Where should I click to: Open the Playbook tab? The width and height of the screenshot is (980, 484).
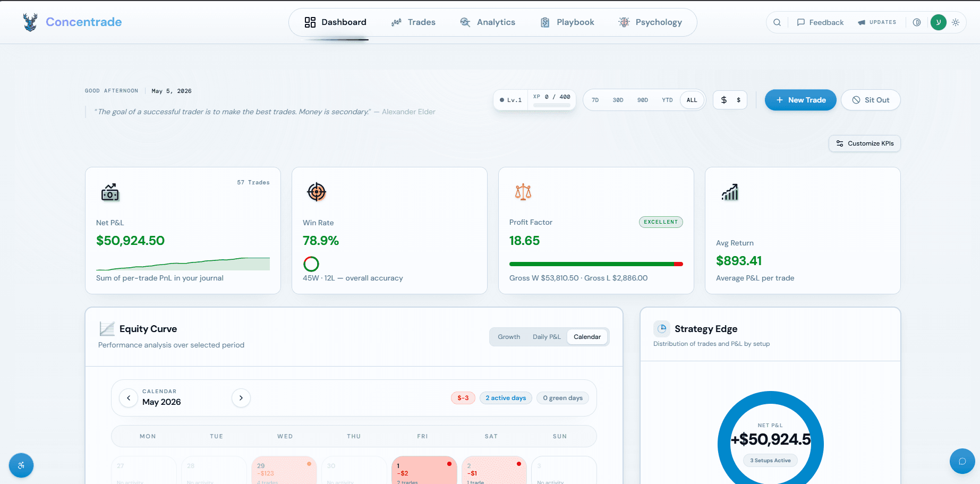coord(567,22)
